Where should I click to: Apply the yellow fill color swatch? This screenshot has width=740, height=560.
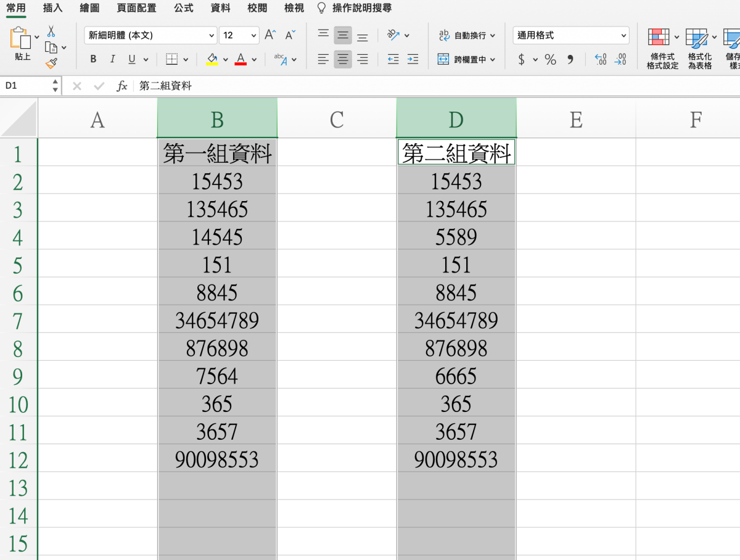pos(212,59)
